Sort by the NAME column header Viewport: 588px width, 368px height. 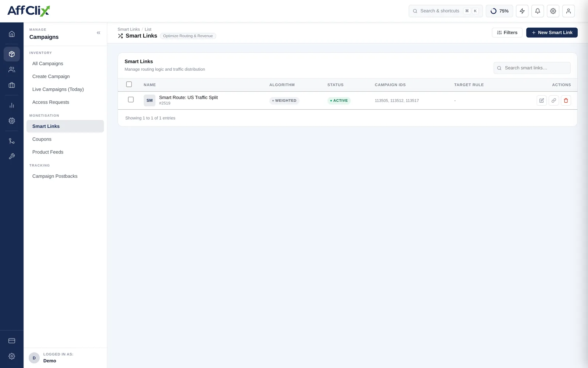[150, 85]
